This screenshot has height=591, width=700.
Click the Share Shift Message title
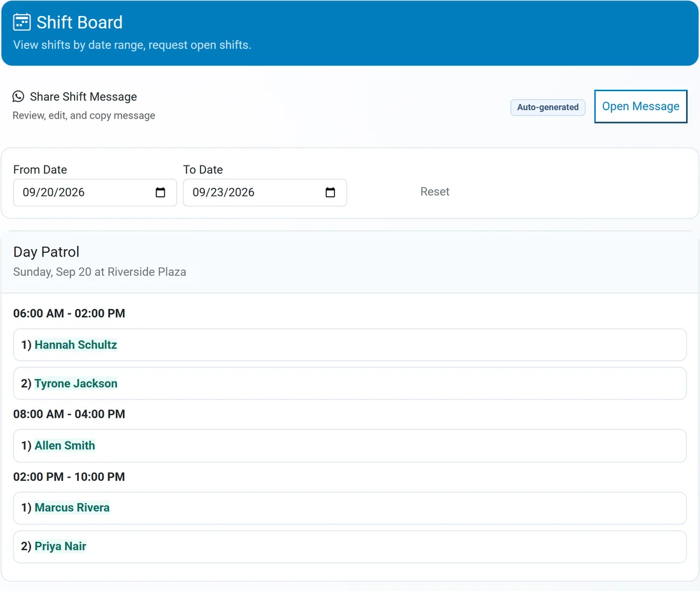(83, 97)
